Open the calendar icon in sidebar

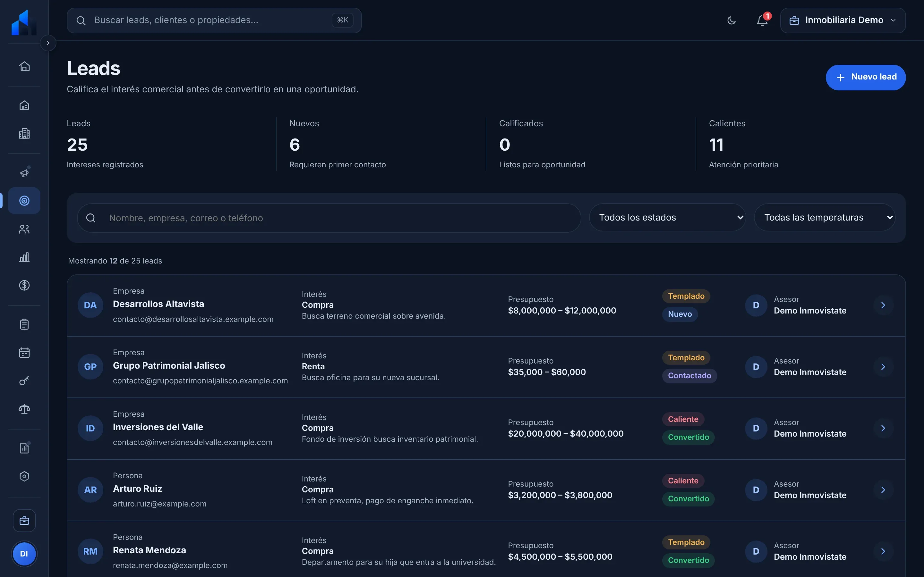[24, 353]
